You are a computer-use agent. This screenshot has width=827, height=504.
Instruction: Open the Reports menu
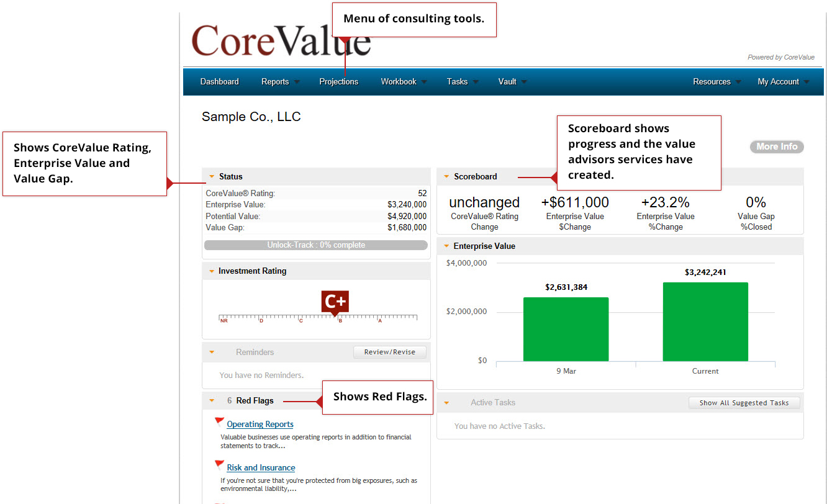(x=275, y=82)
